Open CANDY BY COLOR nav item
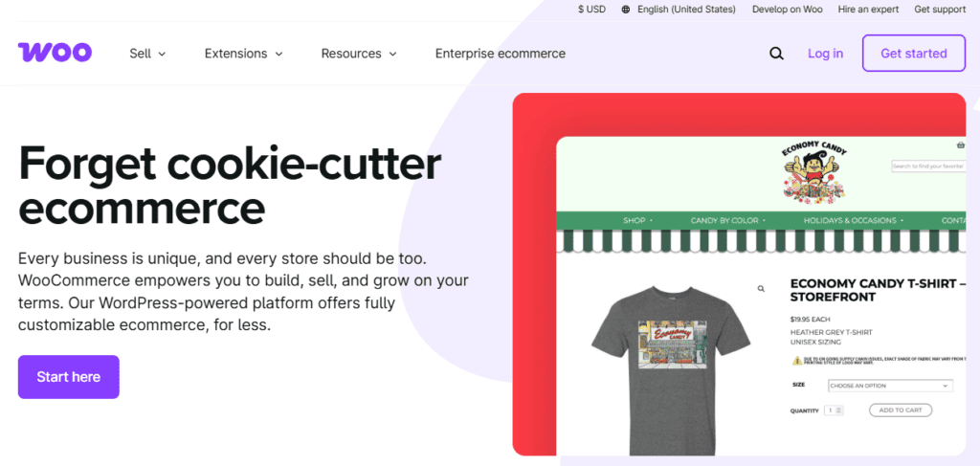 (x=727, y=220)
